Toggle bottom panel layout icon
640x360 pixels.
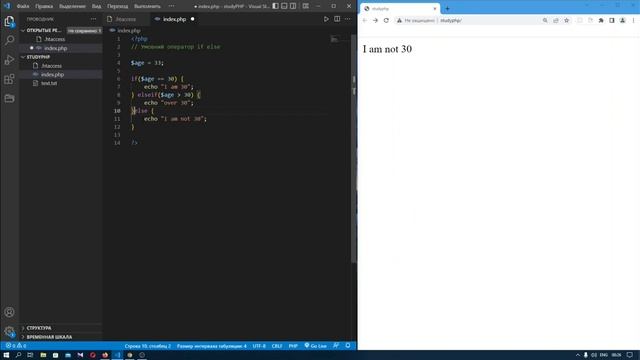(284, 6)
